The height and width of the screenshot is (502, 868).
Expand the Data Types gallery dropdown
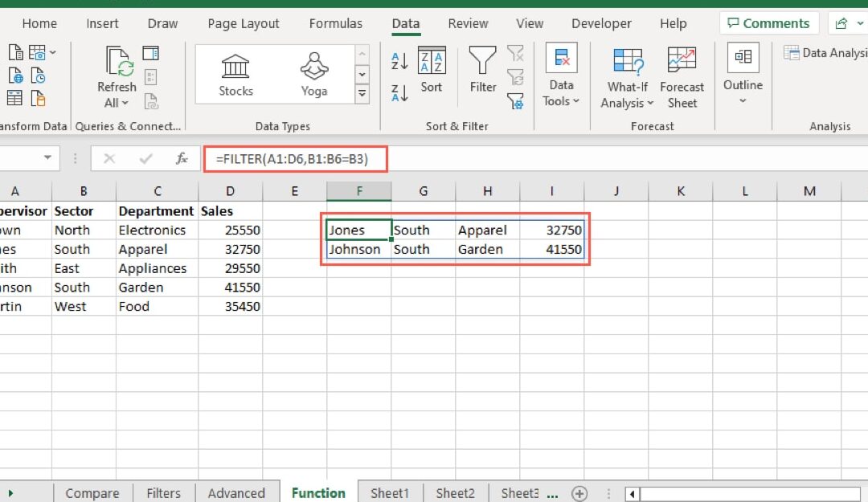point(362,92)
